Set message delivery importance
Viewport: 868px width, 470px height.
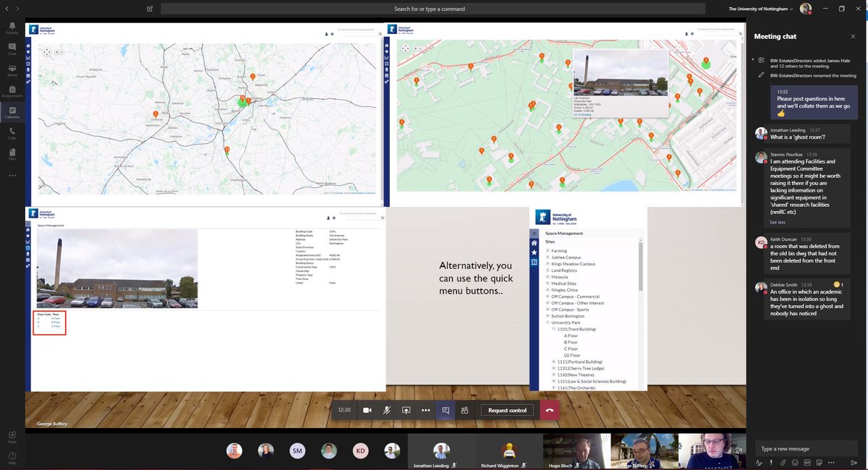[771, 463]
